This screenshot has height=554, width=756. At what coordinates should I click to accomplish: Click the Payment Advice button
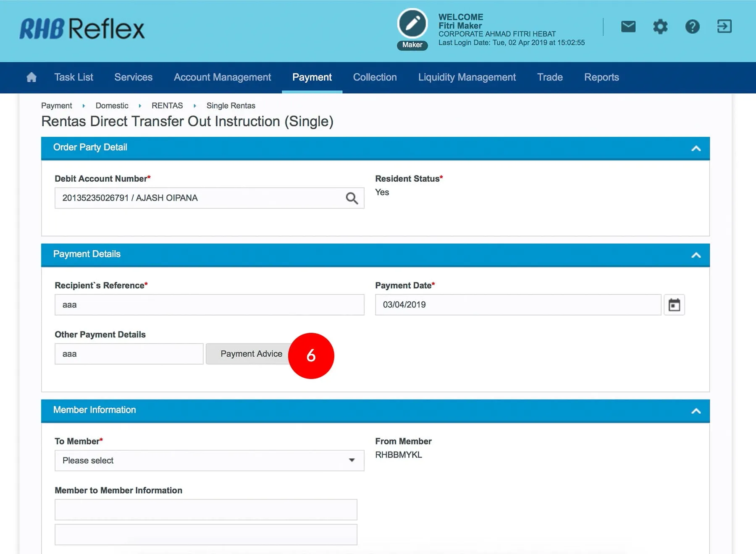pyautogui.click(x=251, y=354)
